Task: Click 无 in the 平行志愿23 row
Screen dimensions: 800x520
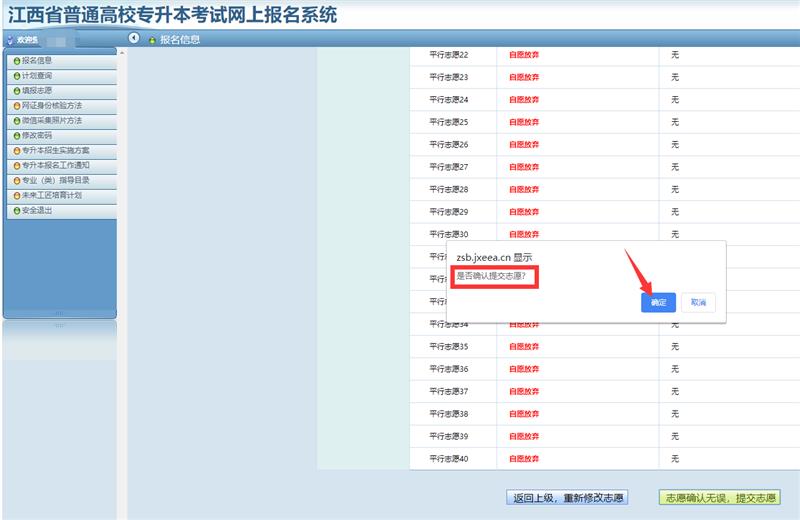Action: click(x=674, y=77)
